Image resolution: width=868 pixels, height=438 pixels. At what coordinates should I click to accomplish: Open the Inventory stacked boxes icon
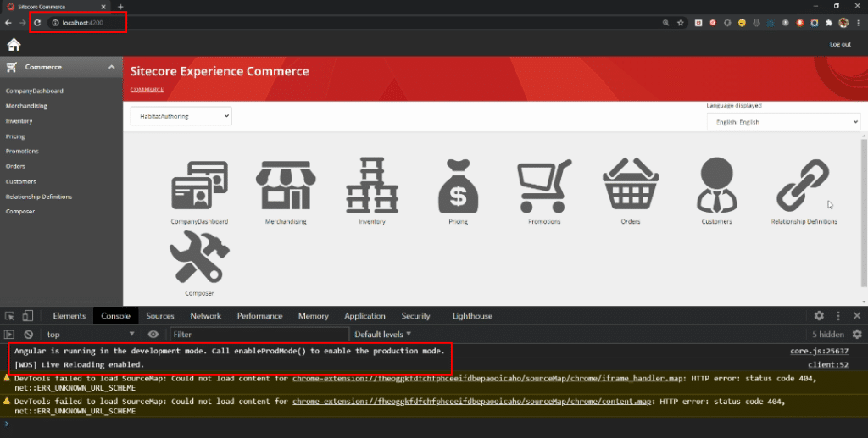coord(372,186)
